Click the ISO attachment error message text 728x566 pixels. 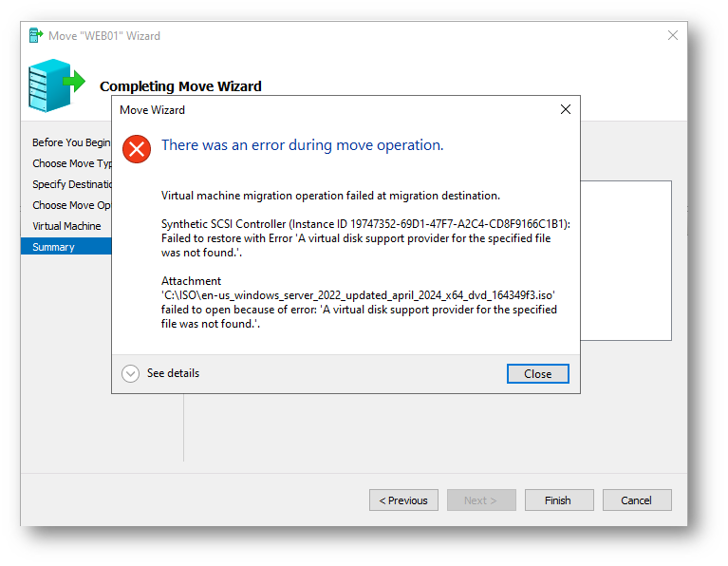point(359,303)
